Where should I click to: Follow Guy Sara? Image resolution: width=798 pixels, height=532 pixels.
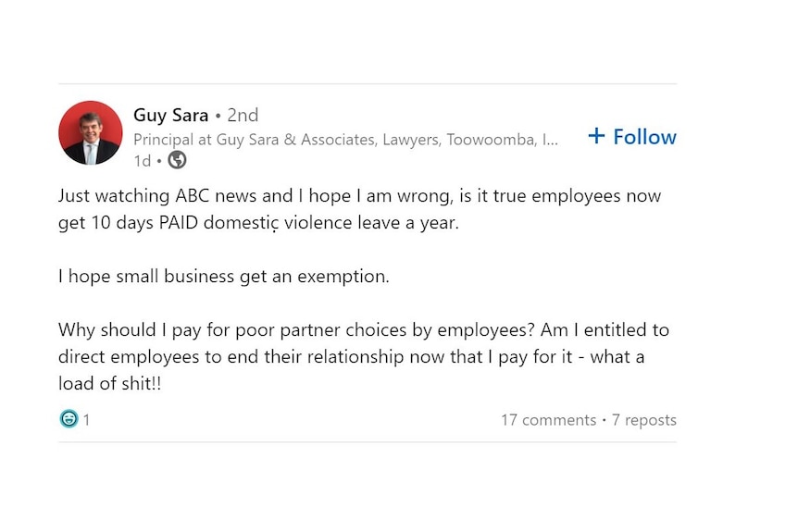[x=632, y=136]
